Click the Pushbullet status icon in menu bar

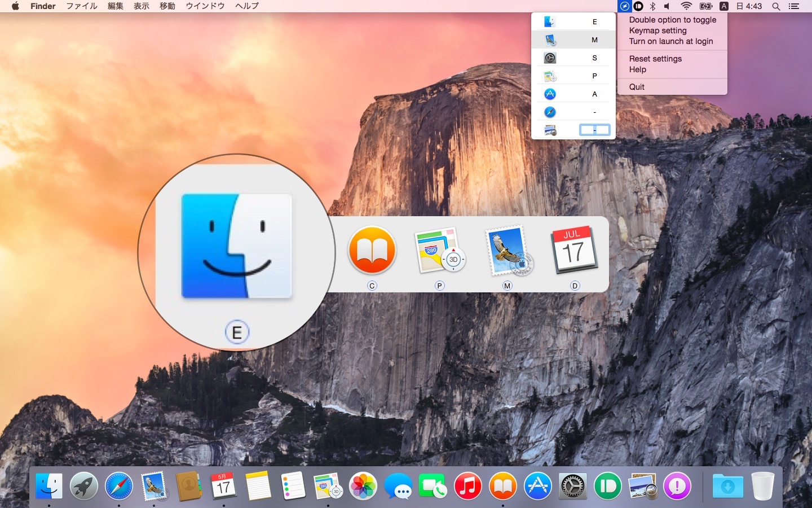click(638, 6)
